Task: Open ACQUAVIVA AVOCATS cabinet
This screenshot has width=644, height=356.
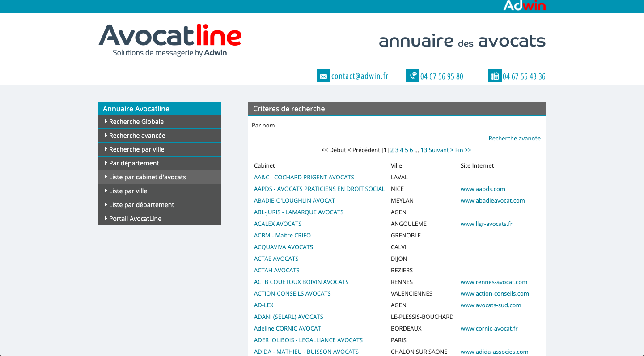Action: 284,247
